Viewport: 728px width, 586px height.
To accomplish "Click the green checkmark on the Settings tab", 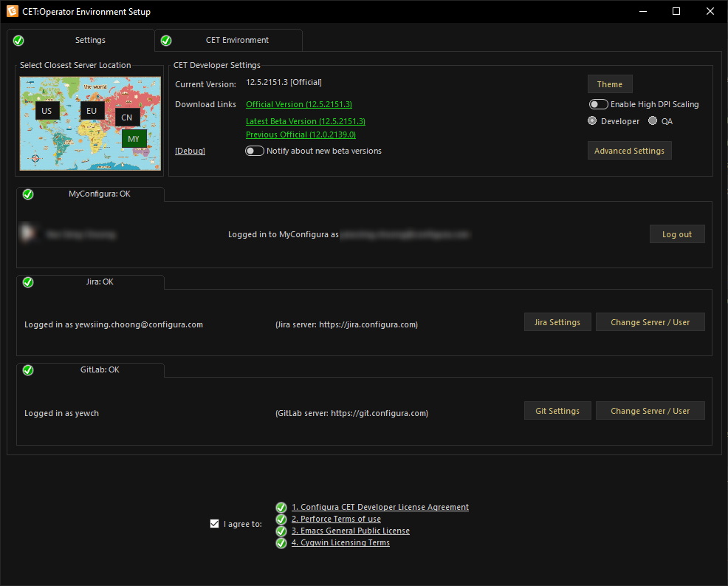I will 18,41.
